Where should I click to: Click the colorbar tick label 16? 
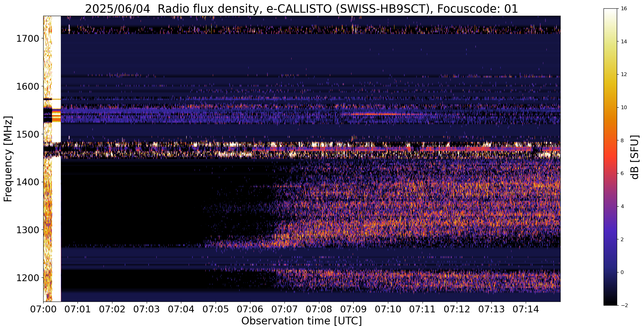click(x=624, y=9)
